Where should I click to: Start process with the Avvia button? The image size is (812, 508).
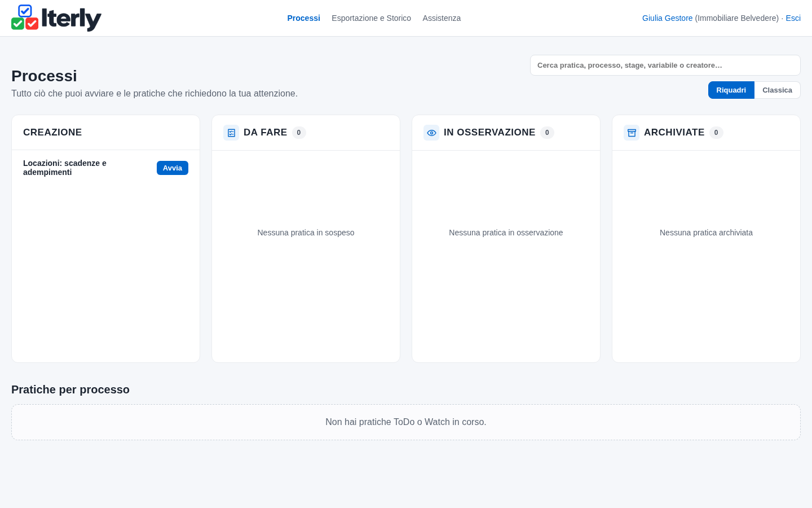tap(173, 168)
